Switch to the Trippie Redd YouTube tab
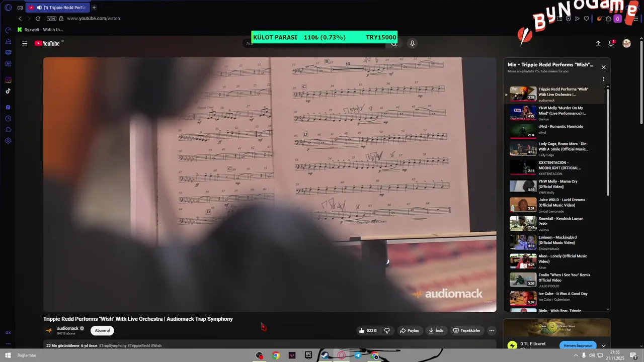This screenshot has height=362, width=644. [x=57, y=8]
